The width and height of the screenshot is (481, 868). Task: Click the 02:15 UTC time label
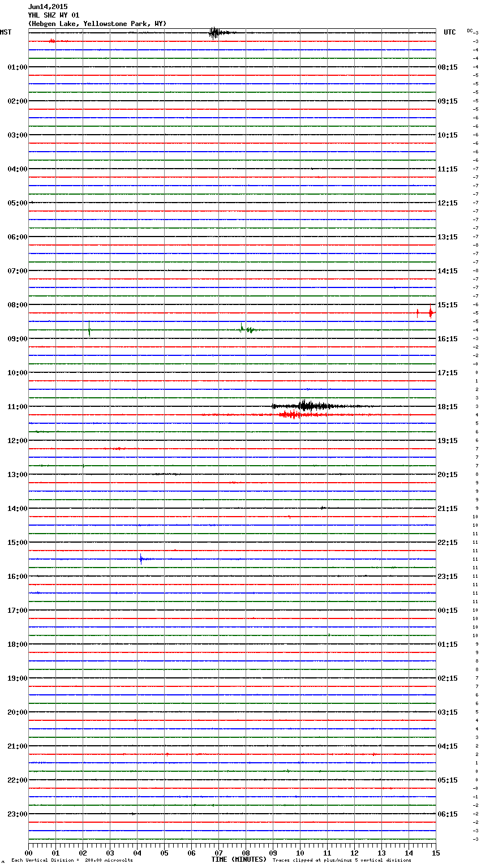pyautogui.click(x=448, y=678)
